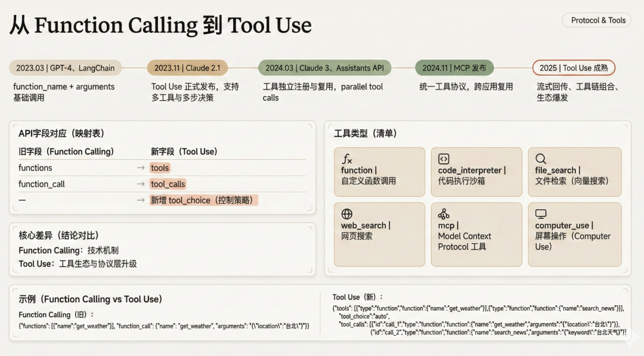Image resolution: width=644 pixels, height=356 pixels.
Task: Click the "tool_choice":"auto" JSON line
Action: click(x=364, y=316)
